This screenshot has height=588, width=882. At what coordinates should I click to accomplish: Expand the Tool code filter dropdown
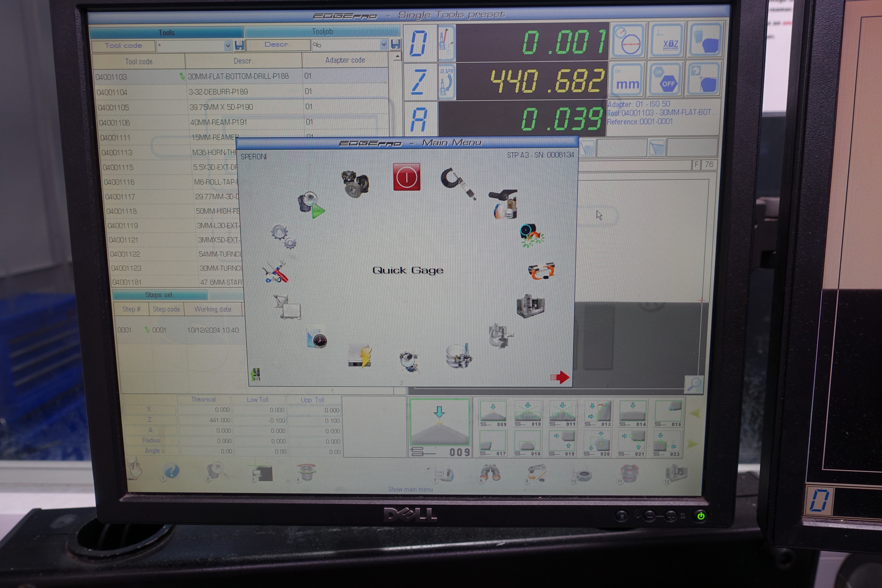click(227, 46)
